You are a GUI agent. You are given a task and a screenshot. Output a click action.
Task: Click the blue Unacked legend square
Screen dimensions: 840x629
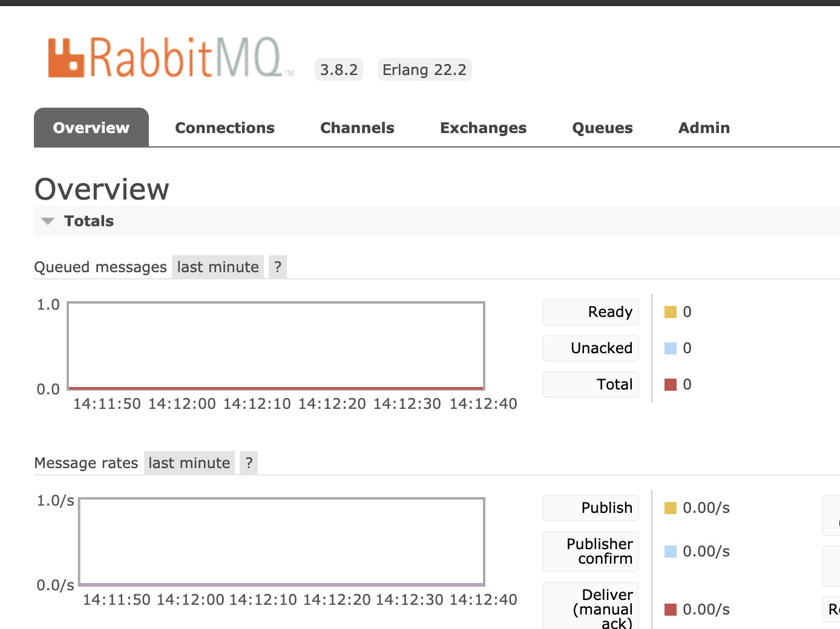point(670,348)
